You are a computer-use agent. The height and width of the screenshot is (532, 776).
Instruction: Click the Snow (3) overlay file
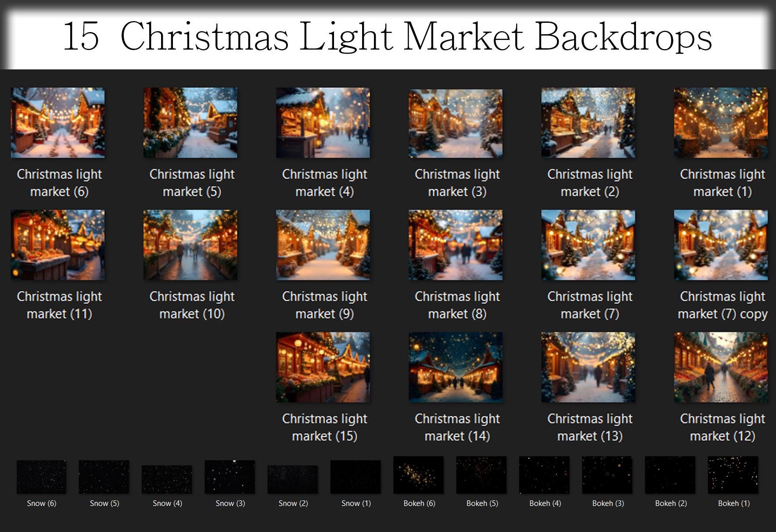coord(230,477)
